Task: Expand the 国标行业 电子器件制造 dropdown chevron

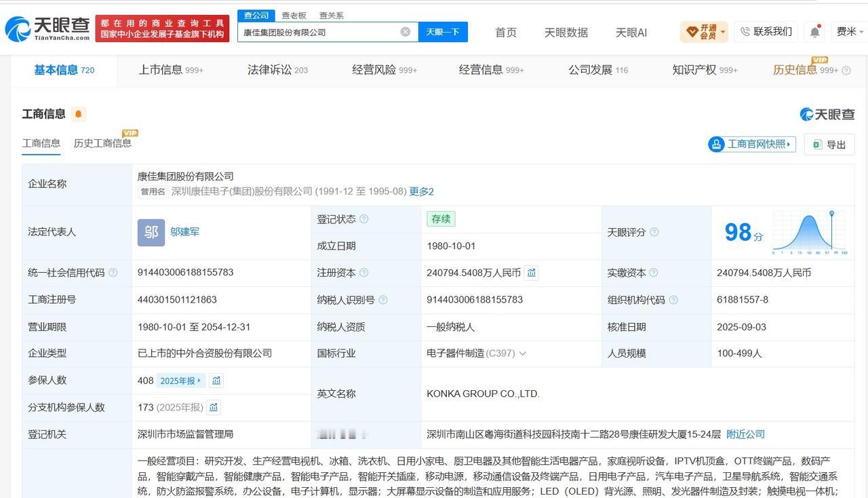Action: point(522,353)
